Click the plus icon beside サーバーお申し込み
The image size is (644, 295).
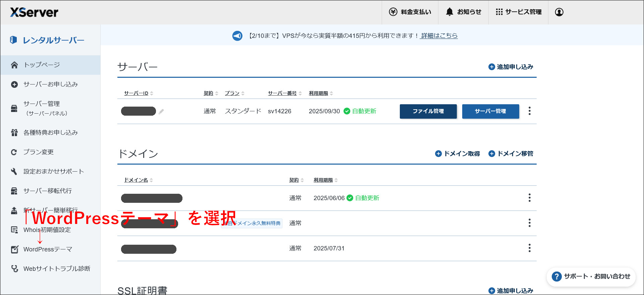(x=14, y=84)
